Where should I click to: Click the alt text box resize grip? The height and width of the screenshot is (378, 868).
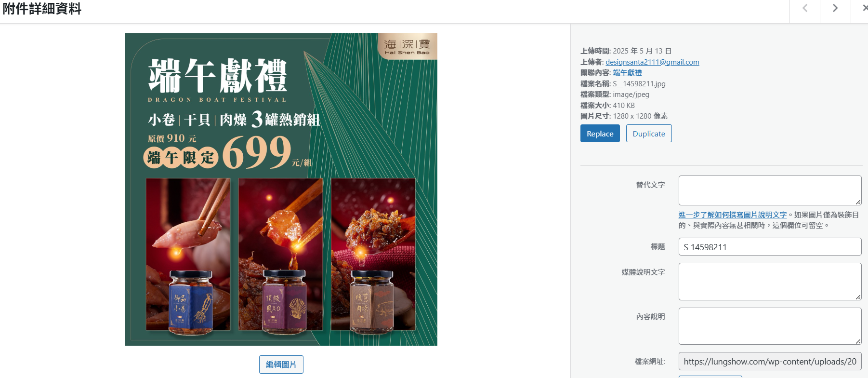coord(858,202)
